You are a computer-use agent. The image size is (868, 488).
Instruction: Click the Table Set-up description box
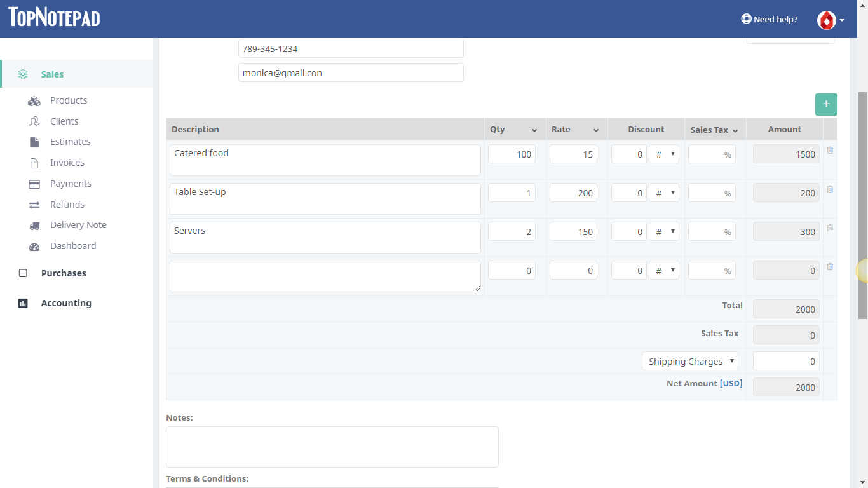(325, 199)
